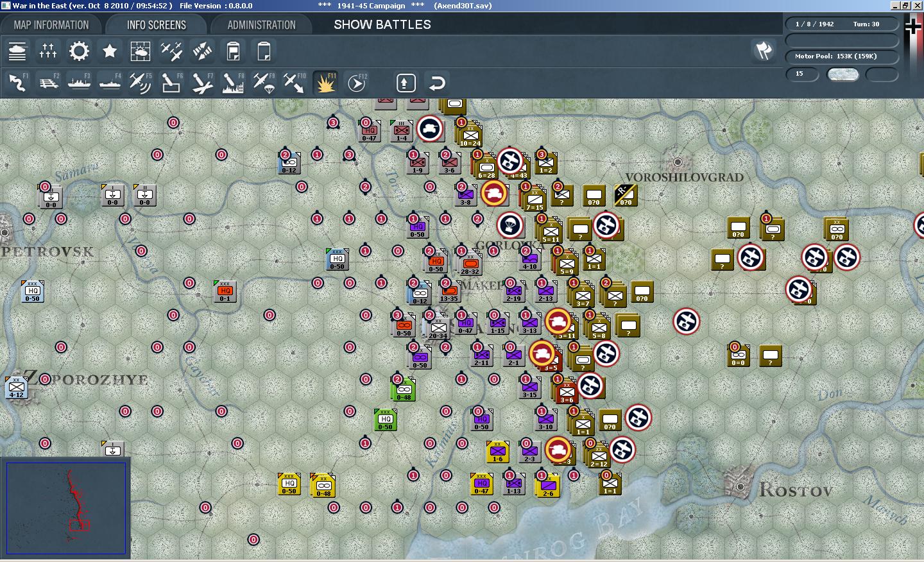The image size is (924, 562).
Task: Open the Losses screen crosses icon
Action: click(x=48, y=51)
